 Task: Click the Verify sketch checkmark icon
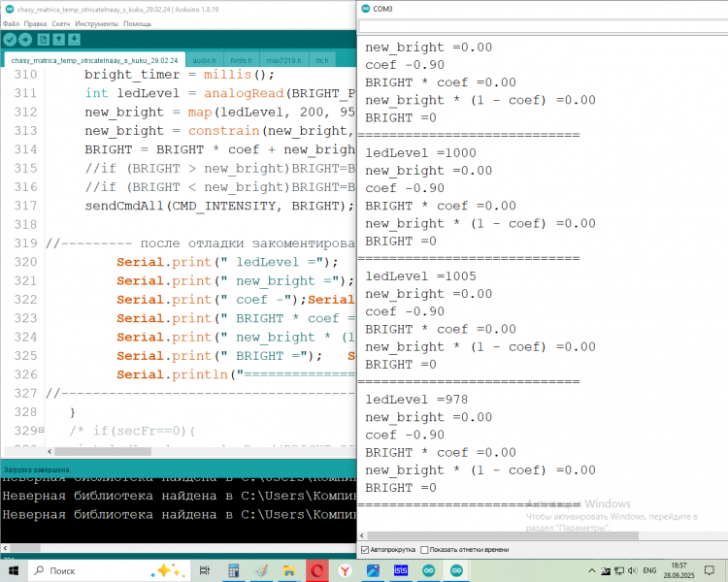tap(10, 40)
